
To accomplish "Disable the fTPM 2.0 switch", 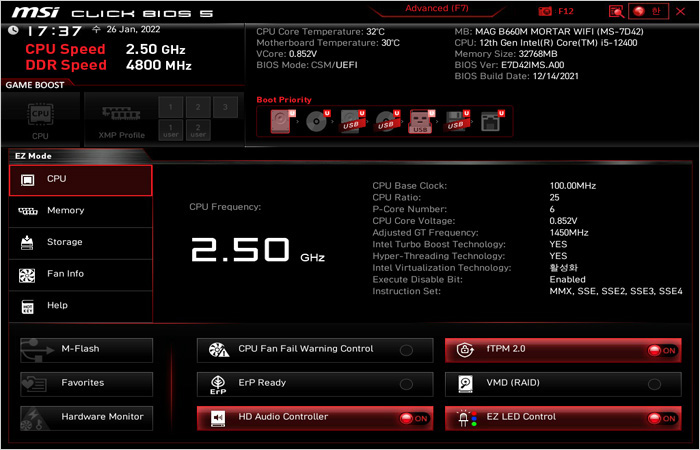I will click(x=661, y=350).
